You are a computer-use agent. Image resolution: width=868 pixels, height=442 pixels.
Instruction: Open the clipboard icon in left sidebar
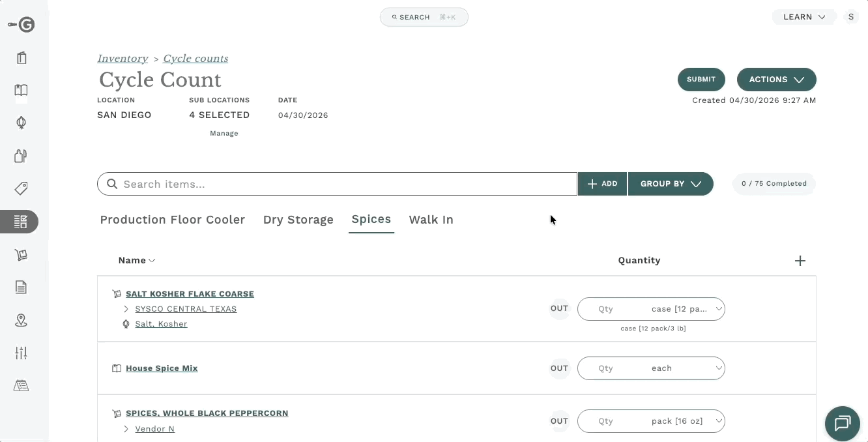[x=22, y=58]
